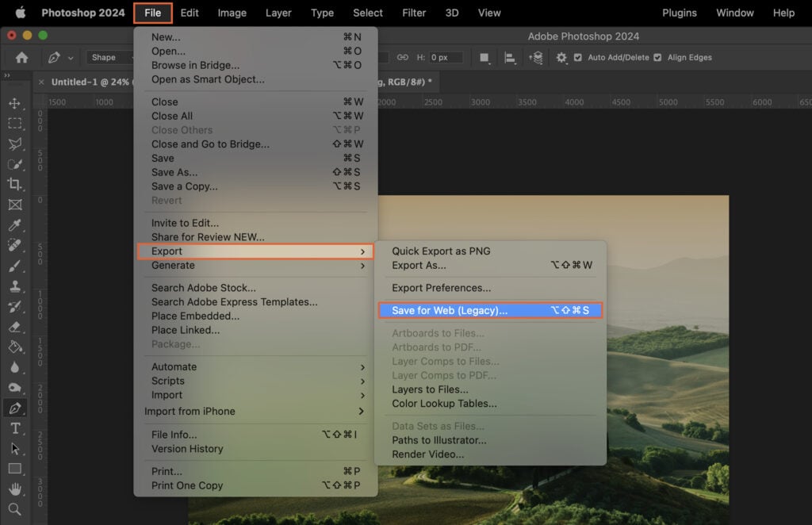The image size is (812, 525).
Task: Select the Type tool
Action: (16, 428)
